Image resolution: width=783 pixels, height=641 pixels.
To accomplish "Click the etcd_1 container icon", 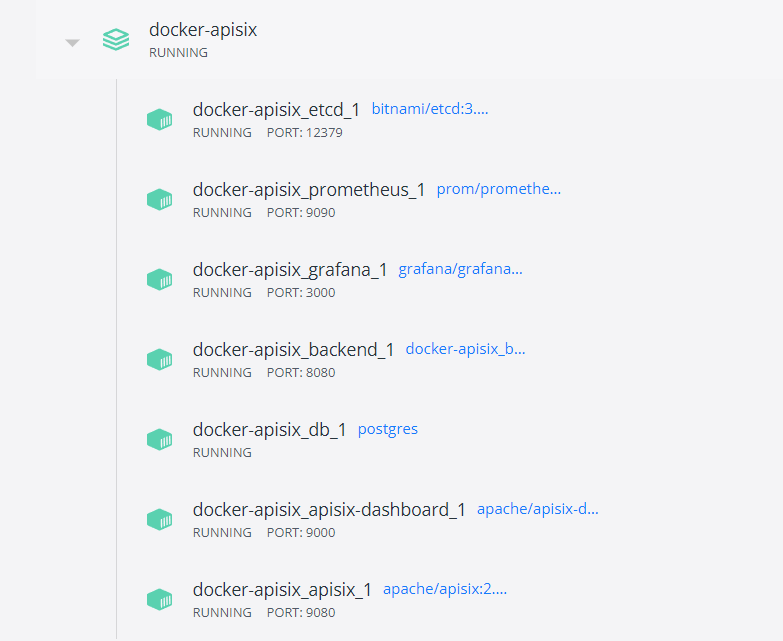I will coord(160,120).
